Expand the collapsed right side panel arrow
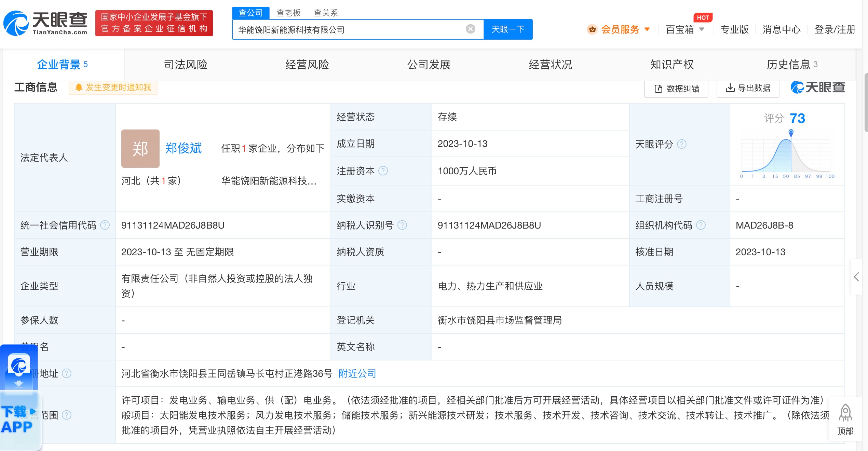 coord(856,277)
